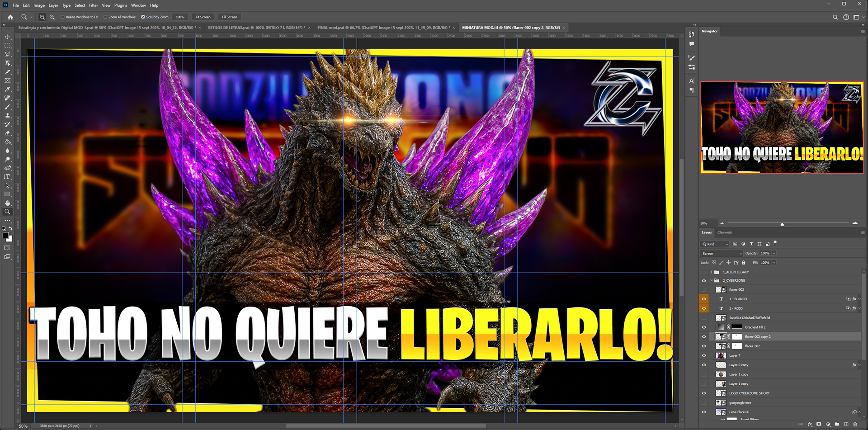Click the Quick Mask mode icon
The height and width of the screenshot is (430, 868).
(7, 248)
